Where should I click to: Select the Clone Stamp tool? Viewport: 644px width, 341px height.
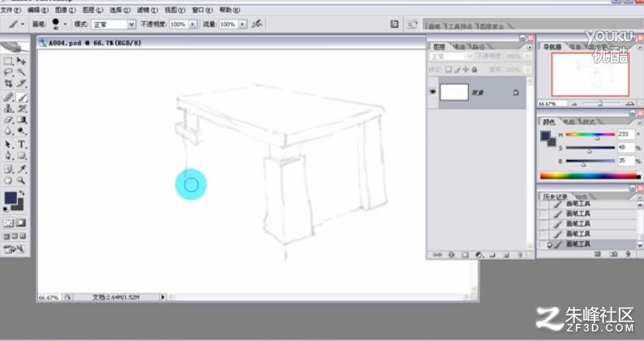pyautogui.click(x=8, y=109)
